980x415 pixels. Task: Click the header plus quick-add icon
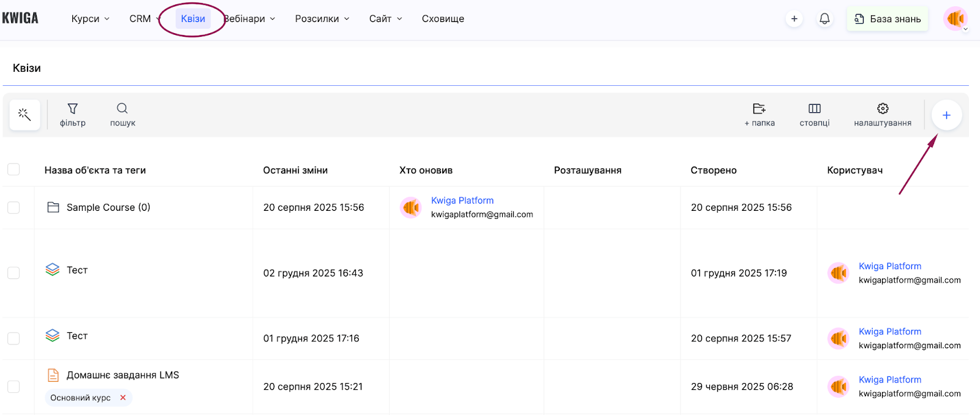(x=794, y=19)
